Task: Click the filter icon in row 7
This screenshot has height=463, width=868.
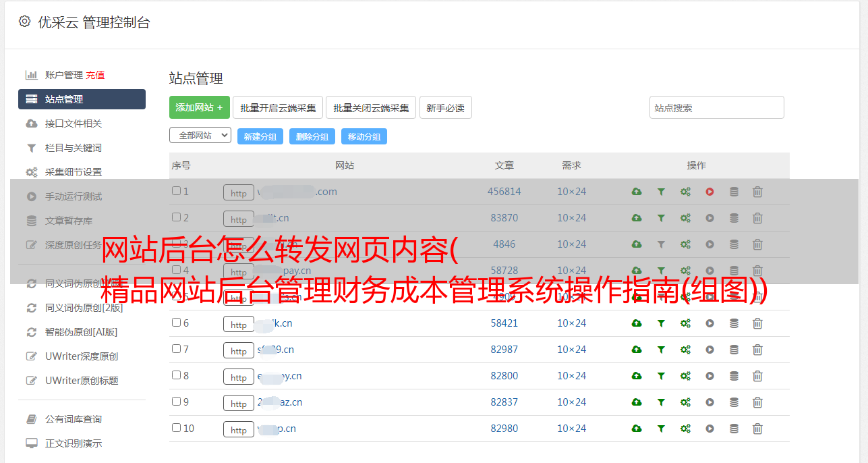Action: [x=661, y=350]
